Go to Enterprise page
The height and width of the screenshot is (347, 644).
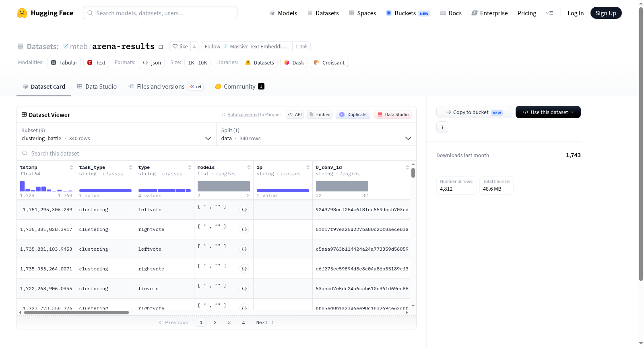pos(489,13)
